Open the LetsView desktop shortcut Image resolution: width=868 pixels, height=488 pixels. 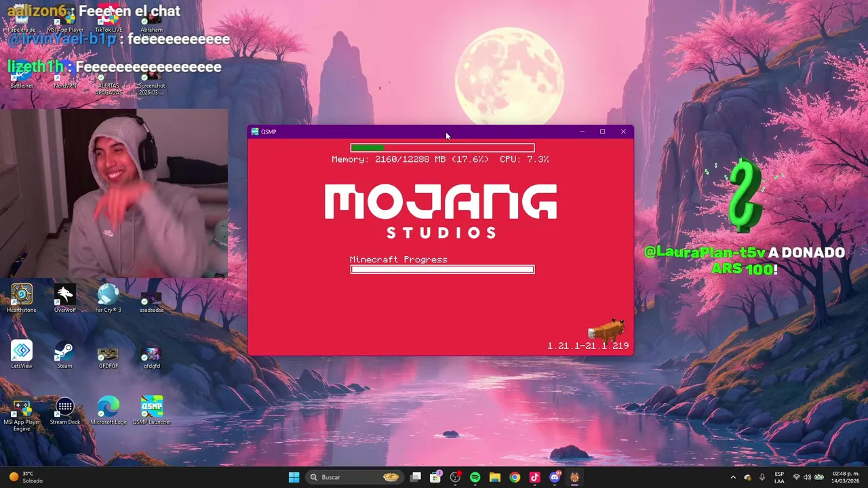click(21, 354)
